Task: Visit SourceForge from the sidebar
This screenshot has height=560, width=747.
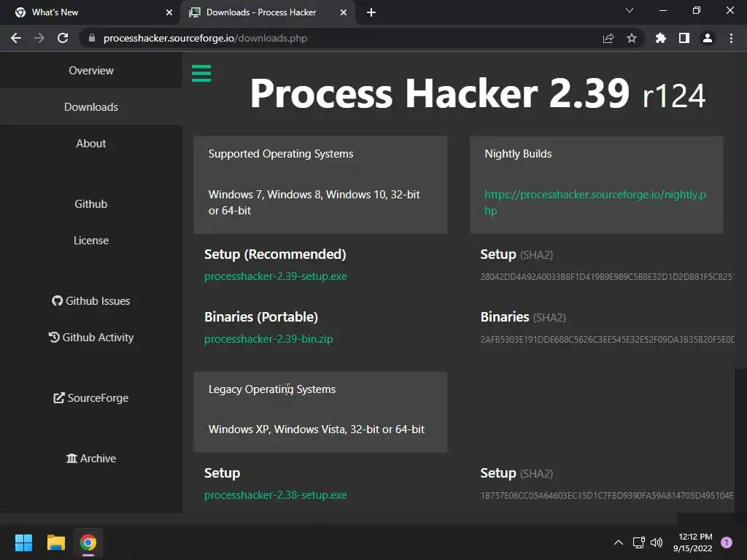Action: pyautogui.click(x=91, y=397)
